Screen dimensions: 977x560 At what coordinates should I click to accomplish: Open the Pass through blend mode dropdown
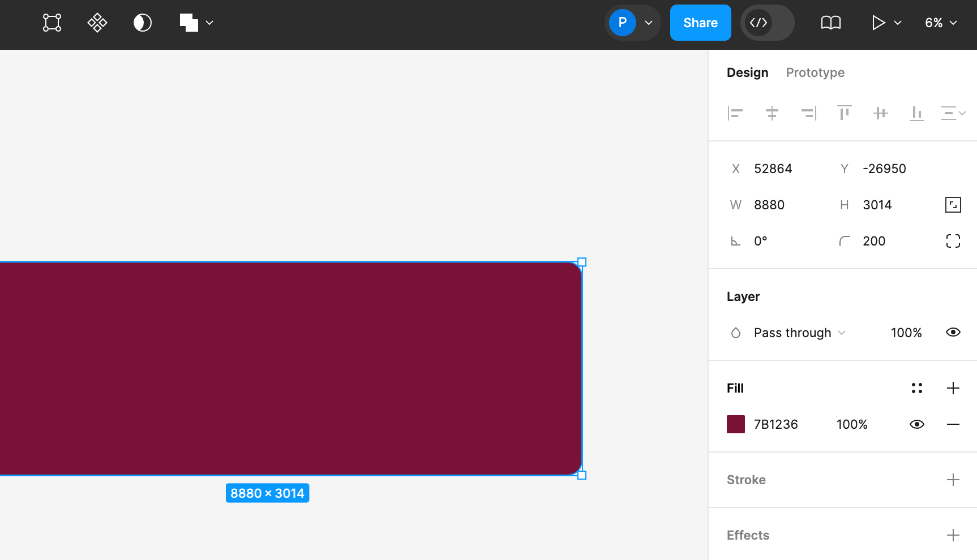point(800,333)
